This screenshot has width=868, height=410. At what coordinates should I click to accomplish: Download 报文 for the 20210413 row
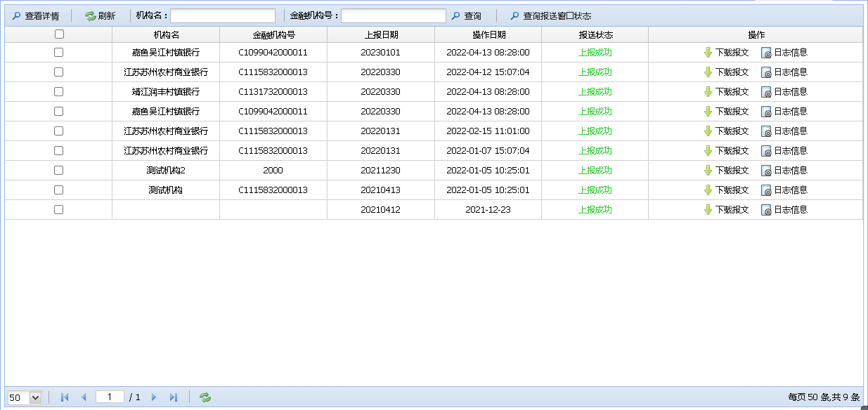726,190
